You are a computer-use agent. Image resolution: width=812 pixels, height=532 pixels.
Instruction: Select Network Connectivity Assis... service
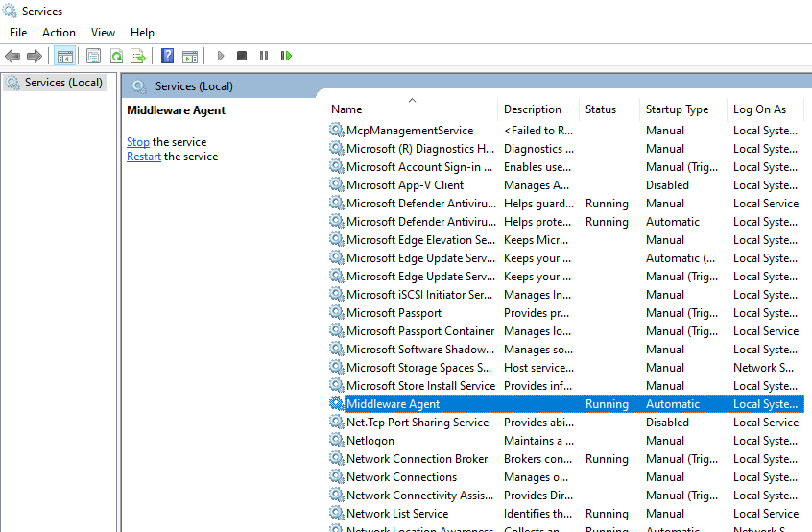pyautogui.click(x=419, y=496)
